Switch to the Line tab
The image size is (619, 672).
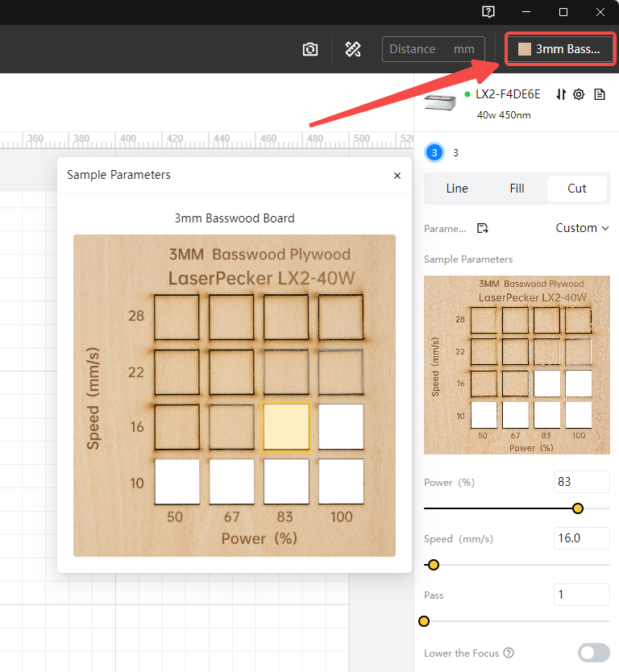click(457, 189)
